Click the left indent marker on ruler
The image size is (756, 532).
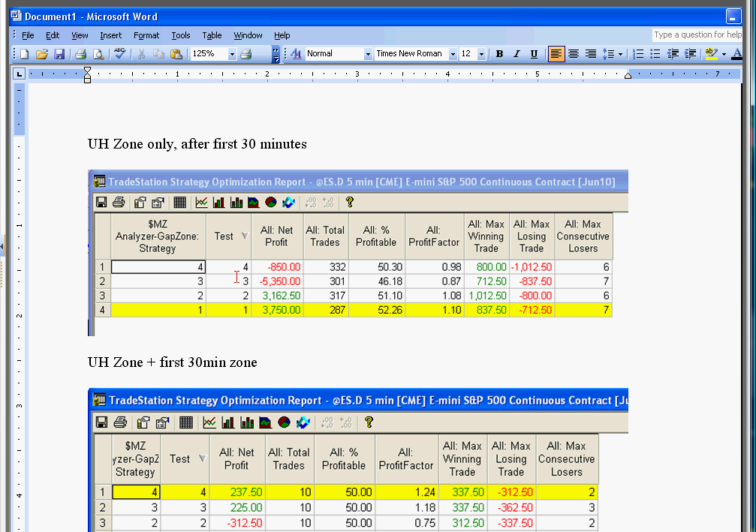pyautogui.click(x=87, y=75)
